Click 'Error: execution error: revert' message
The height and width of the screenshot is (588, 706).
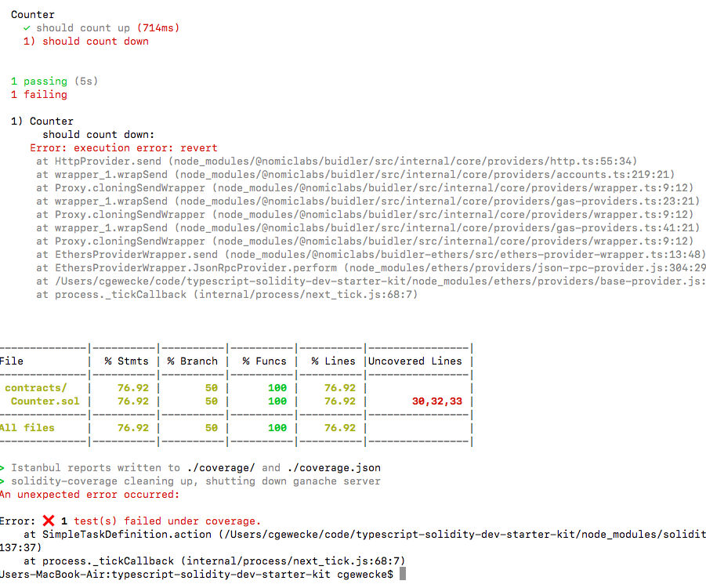[124, 148]
